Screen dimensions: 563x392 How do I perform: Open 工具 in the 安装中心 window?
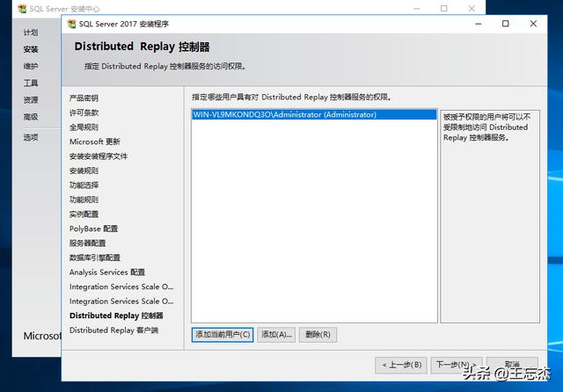pyautogui.click(x=31, y=83)
